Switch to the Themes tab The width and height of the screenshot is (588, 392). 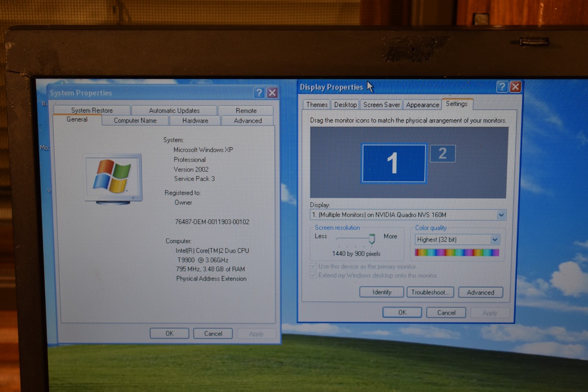[x=317, y=105]
